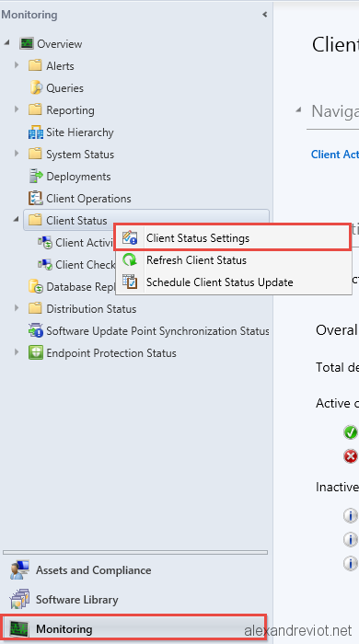Expand the System Status node
This screenshot has width=359, height=644.
[17, 154]
